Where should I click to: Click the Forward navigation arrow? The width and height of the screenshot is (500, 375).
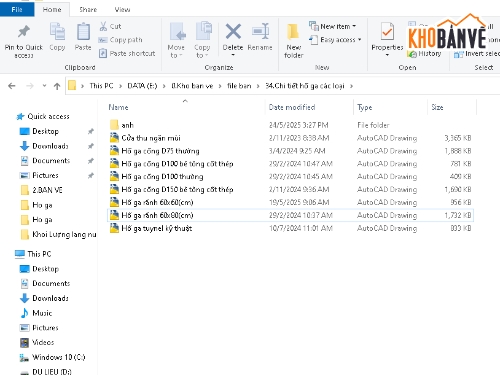(30, 86)
